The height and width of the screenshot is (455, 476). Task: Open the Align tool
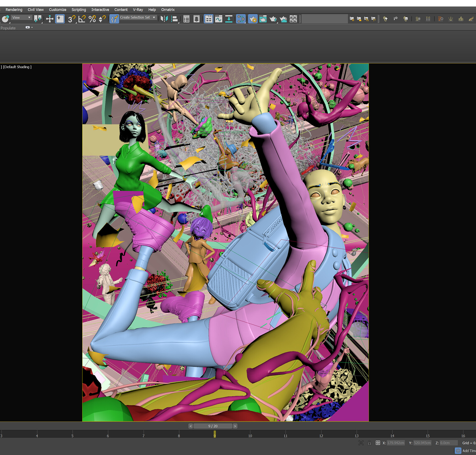point(174,19)
